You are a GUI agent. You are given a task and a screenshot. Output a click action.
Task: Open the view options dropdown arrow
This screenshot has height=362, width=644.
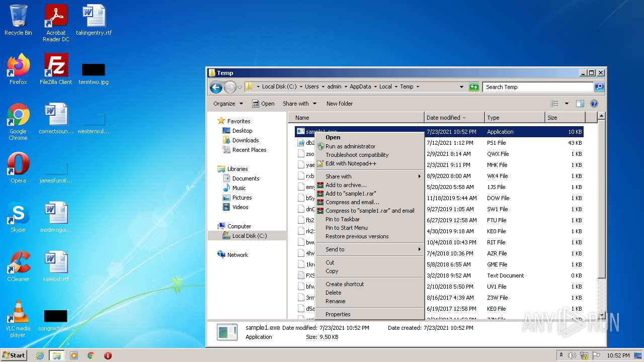[x=567, y=104]
